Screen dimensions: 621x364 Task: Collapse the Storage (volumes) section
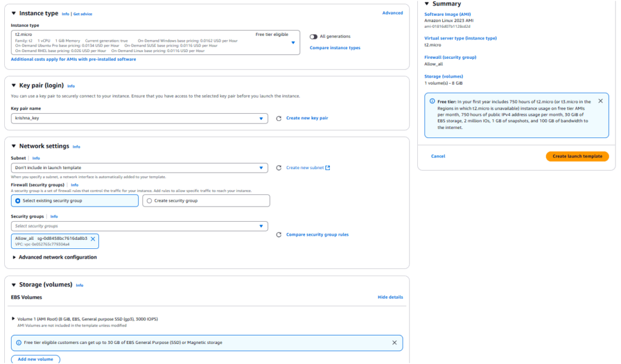(x=13, y=285)
